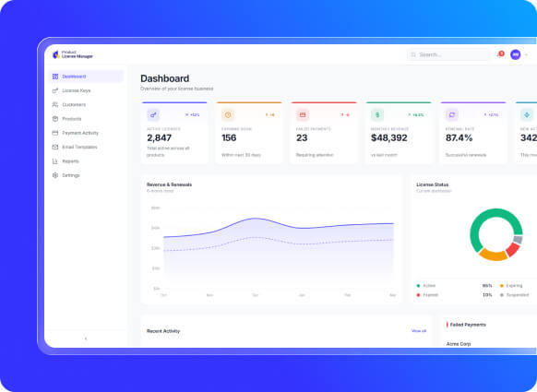Click the $48,392 monthly revenue value
This screenshot has width=537, height=392.
click(x=389, y=138)
